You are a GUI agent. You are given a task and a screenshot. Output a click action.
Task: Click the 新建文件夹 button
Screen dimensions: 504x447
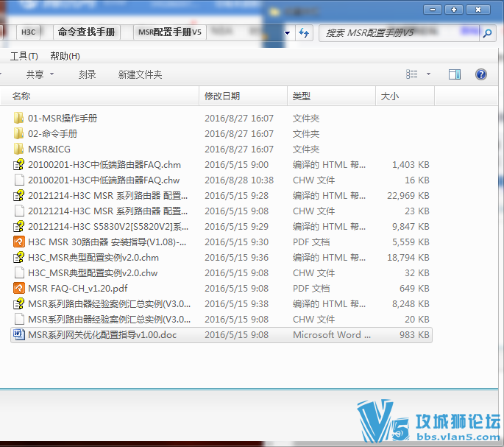pos(140,74)
